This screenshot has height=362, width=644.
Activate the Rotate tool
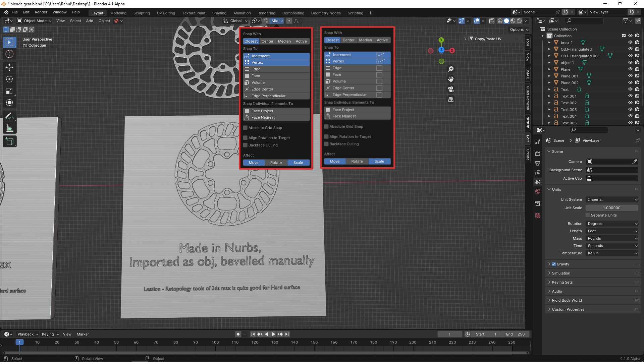9,79
